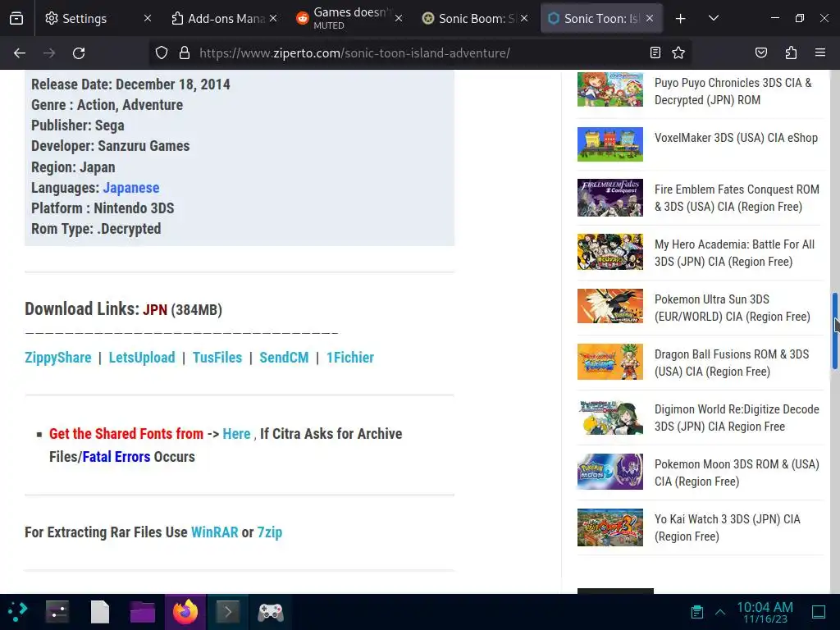Open the KDE application launcher

point(18,611)
